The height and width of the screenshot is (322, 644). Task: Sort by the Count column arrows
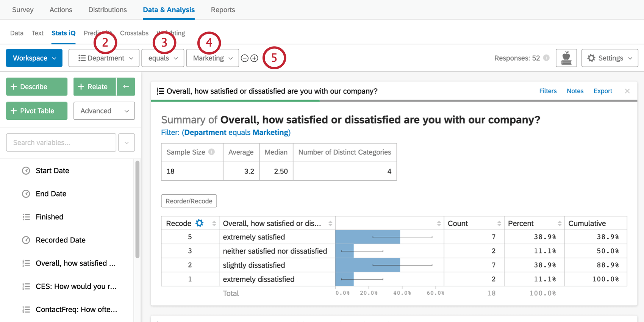[499, 224]
